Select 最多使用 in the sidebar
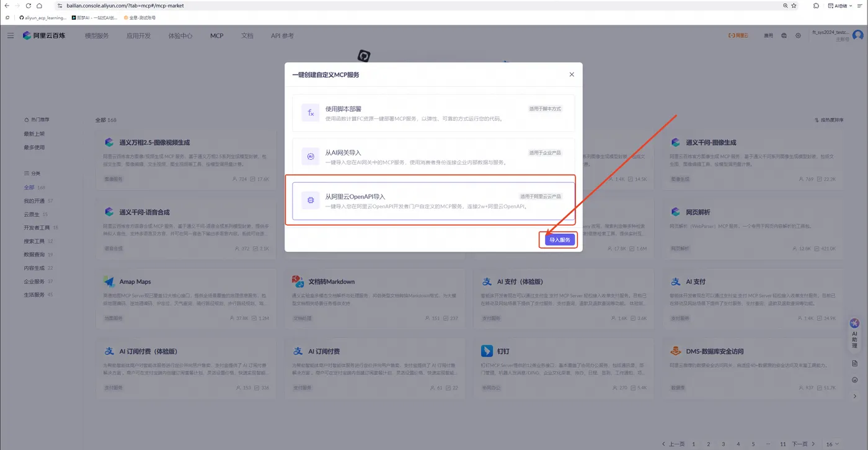Image resolution: width=868 pixels, height=450 pixels. click(34, 148)
